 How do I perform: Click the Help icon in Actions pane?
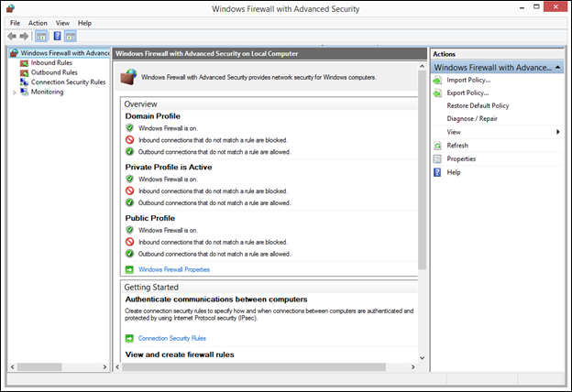[437, 172]
